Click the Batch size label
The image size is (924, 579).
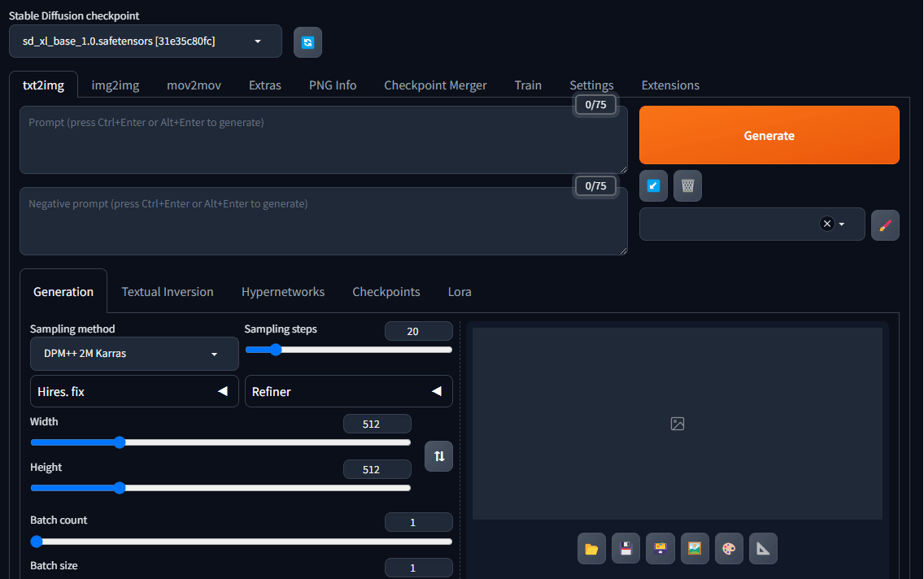coord(54,565)
